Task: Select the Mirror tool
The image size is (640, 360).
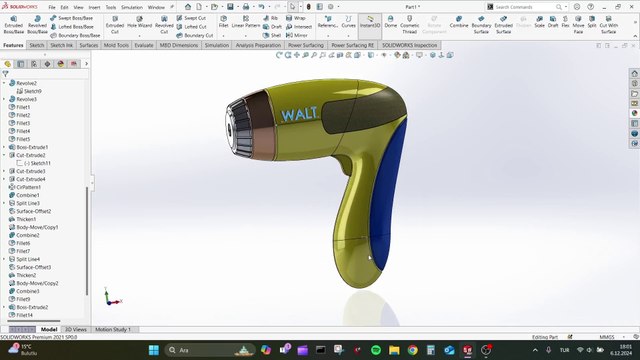Action: (x=297, y=35)
